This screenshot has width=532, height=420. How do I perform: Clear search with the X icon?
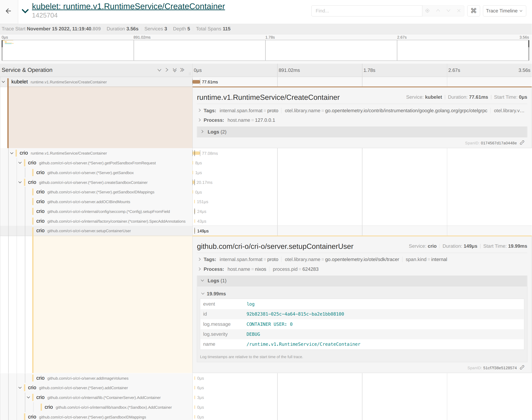point(459,11)
